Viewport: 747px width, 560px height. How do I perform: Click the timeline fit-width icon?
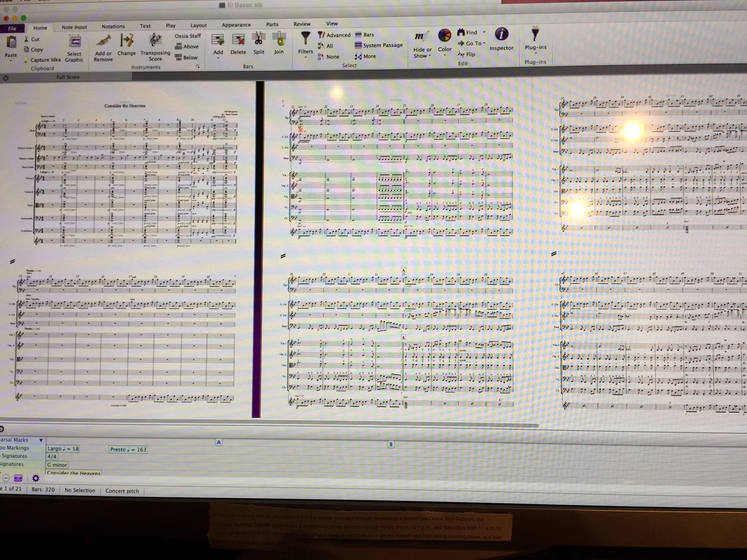click(18, 478)
